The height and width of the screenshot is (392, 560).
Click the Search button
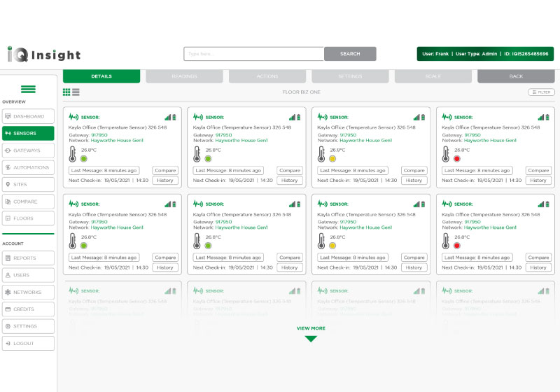pos(350,54)
